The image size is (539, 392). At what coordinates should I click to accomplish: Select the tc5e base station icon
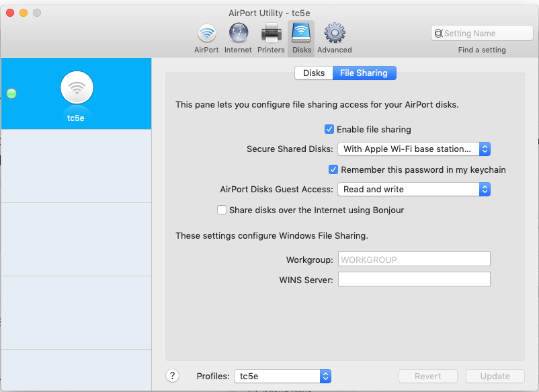(77, 87)
